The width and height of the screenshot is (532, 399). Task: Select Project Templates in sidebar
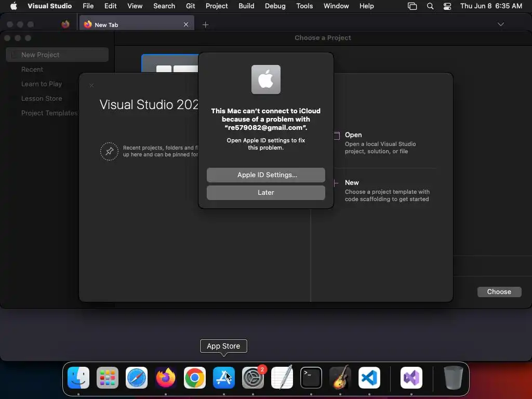pyautogui.click(x=49, y=113)
